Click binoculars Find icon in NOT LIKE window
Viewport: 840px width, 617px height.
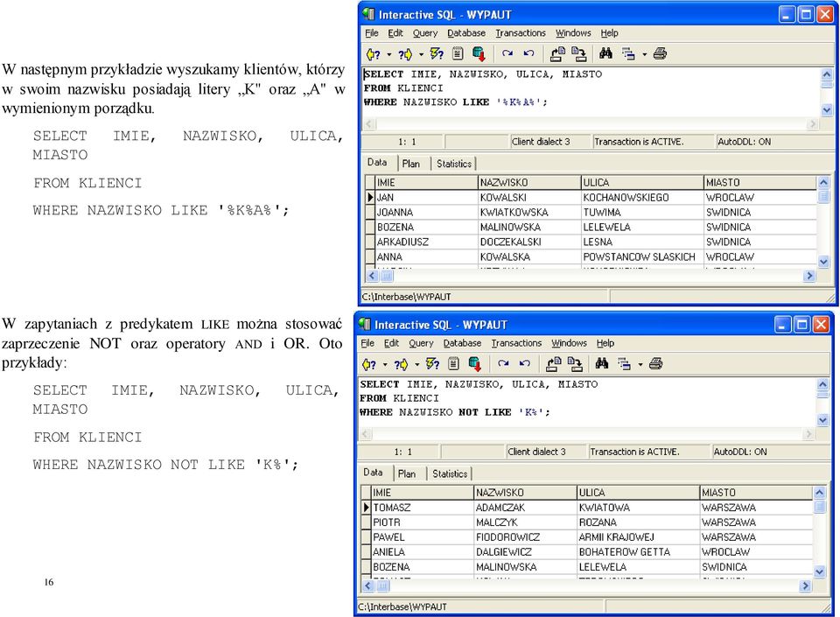(x=602, y=363)
